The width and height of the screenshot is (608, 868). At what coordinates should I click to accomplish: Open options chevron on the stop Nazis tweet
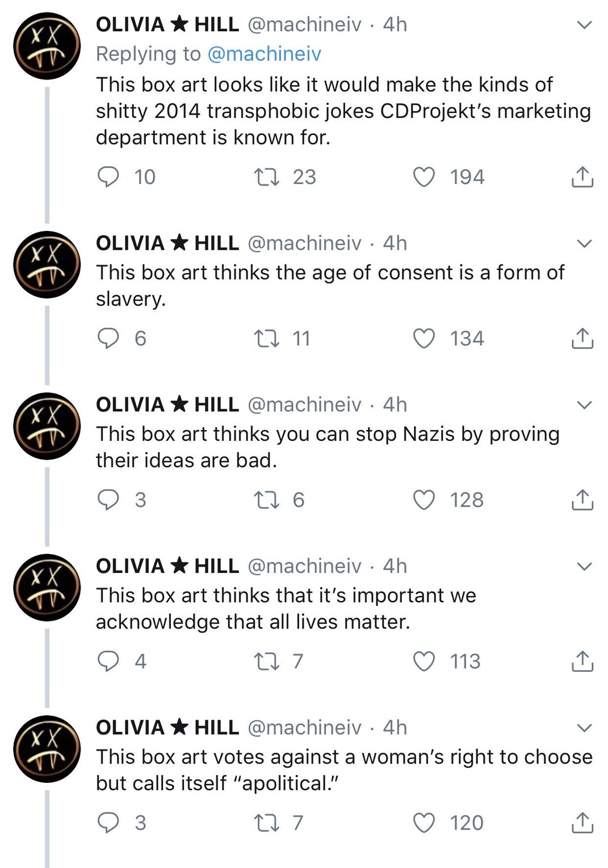584,405
